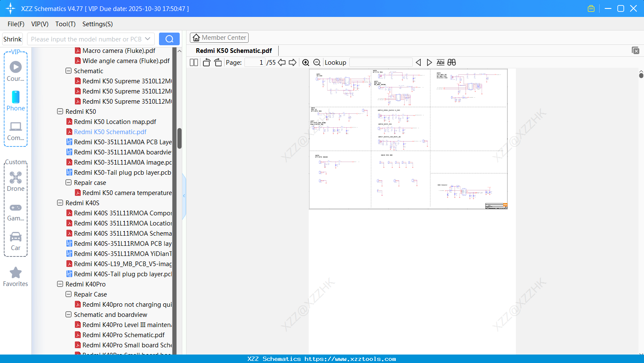Open Redmi K40S-L19_MB_PCB_V5 image file

coord(119,264)
